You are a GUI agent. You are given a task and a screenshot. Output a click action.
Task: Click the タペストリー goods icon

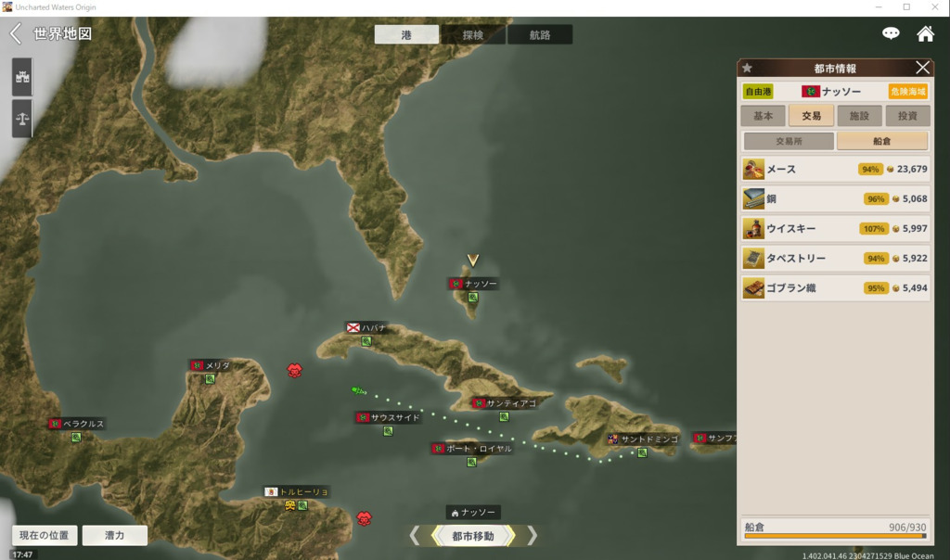pos(753,259)
